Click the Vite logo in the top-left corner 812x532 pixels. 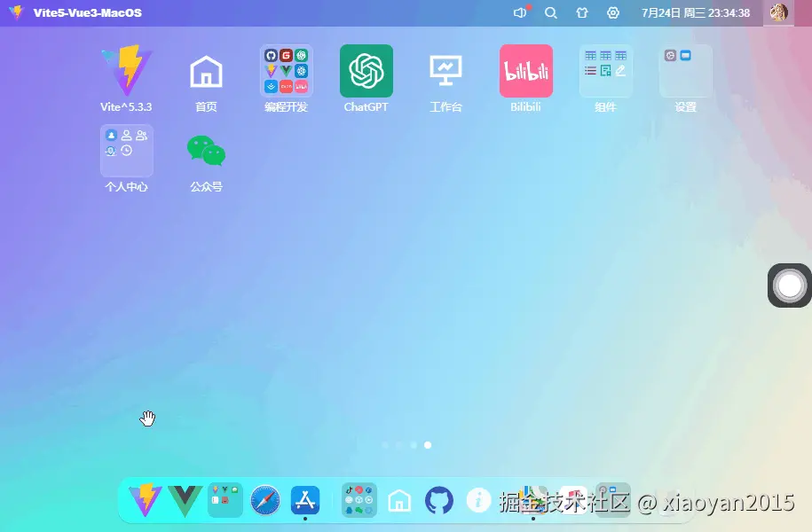(17, 12)
